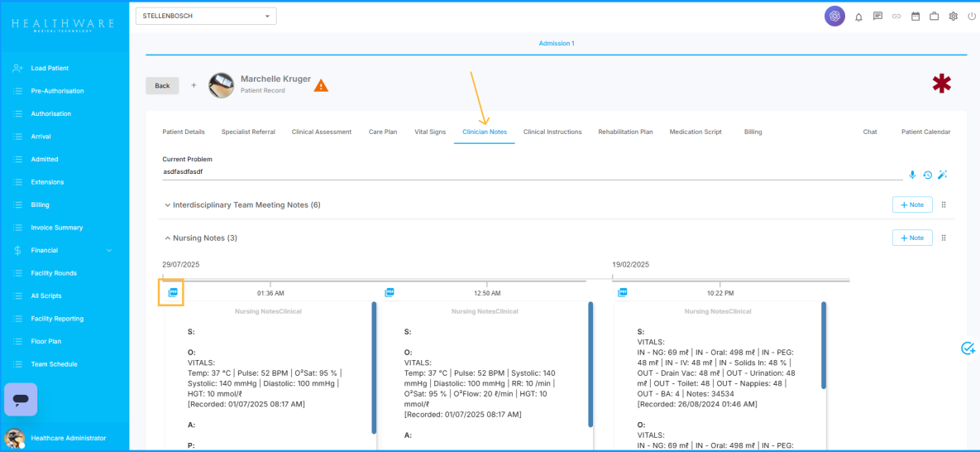Switch to the Vital Signs tab
This screenshot has height=452, width=980.
429,132
